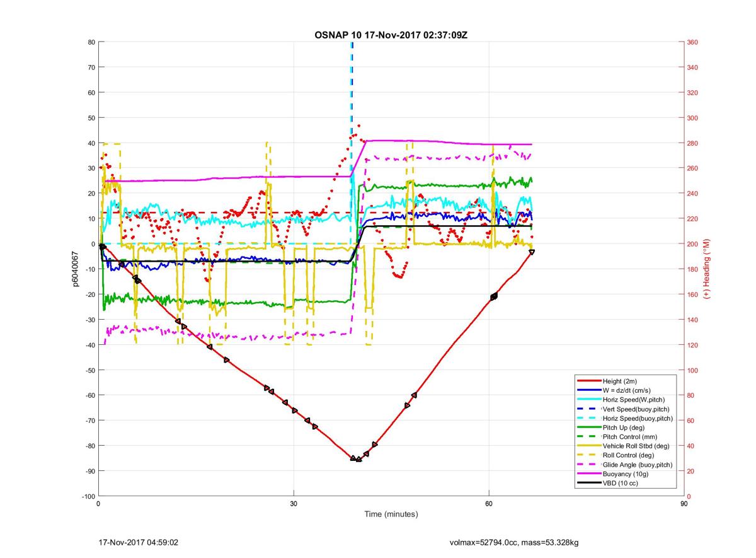Click the '90' tick on the time axis
Viewport: 756px width, 558px height.
[x=684, y=504]
